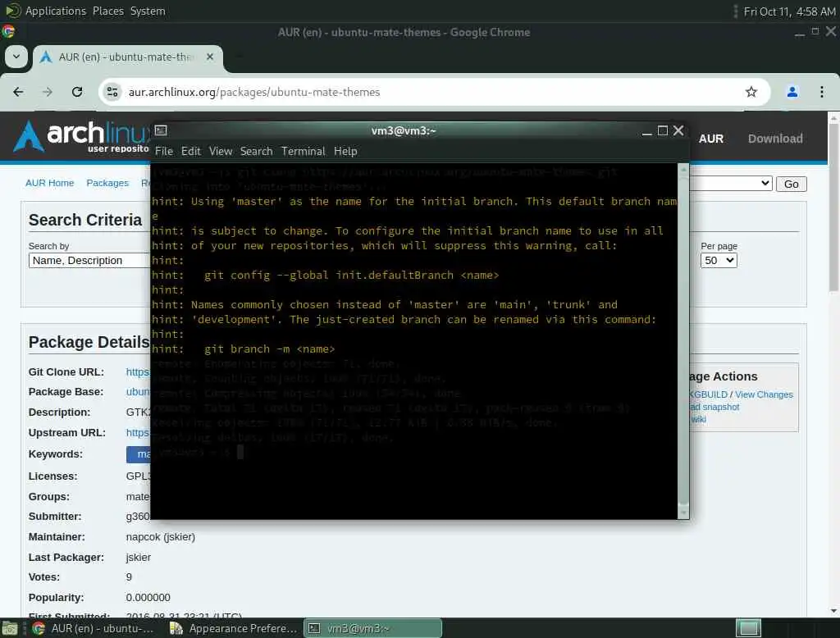Click the address bar URL
Image resolution: width=840 pixels, height=638 pixels.
tap(254, 92)
